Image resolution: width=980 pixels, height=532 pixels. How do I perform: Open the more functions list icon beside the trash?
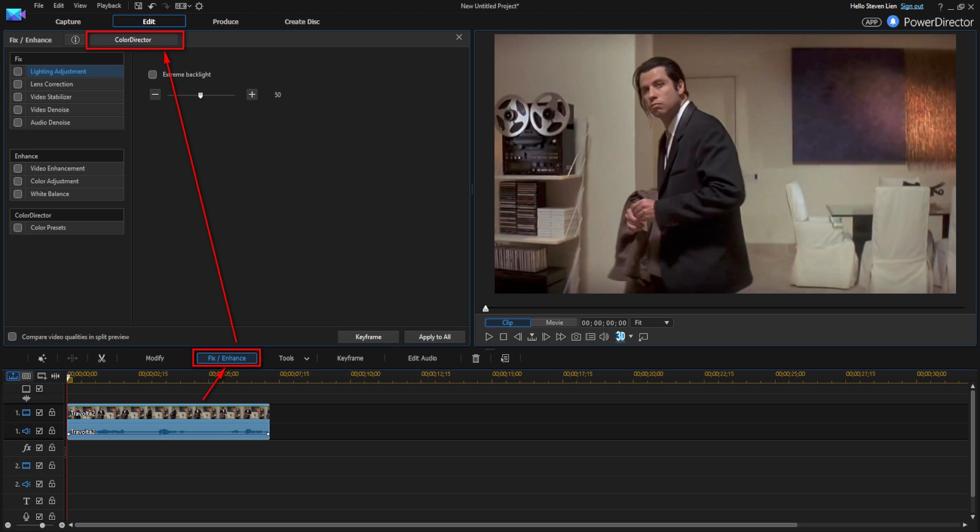coord(505,359)
